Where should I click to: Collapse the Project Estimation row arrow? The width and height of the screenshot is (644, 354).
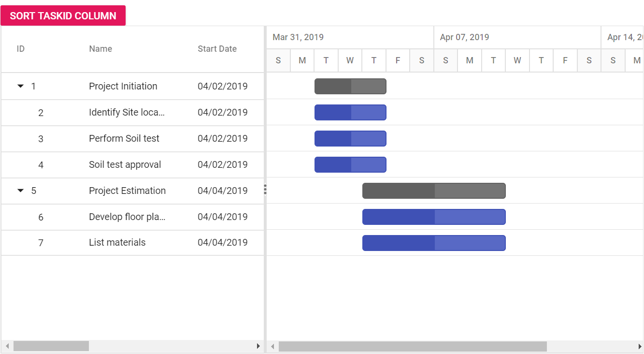coord(20,191)
